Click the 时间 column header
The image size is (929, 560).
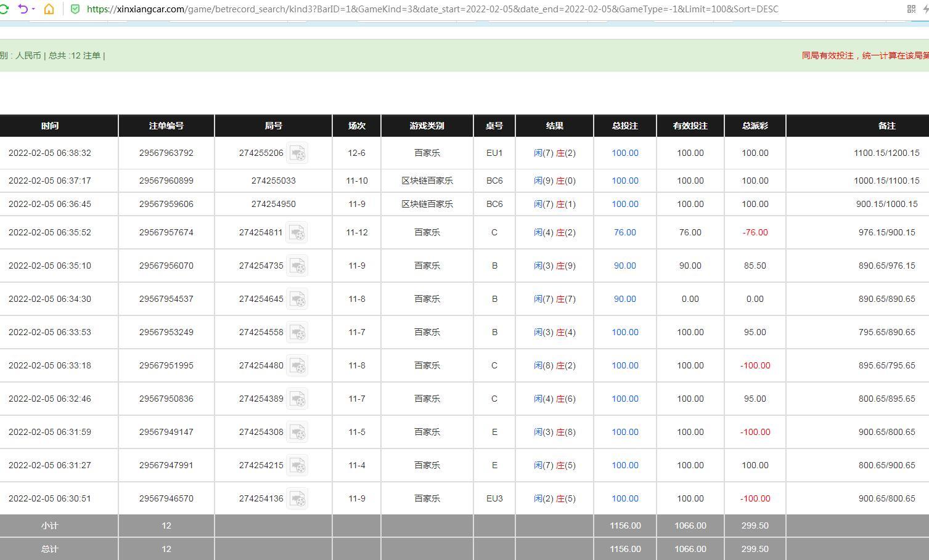[x=50, y=126]
